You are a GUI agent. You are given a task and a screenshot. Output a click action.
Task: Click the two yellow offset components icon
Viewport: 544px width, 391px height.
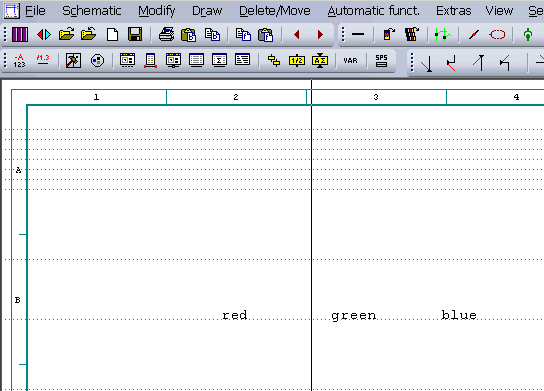274,61
